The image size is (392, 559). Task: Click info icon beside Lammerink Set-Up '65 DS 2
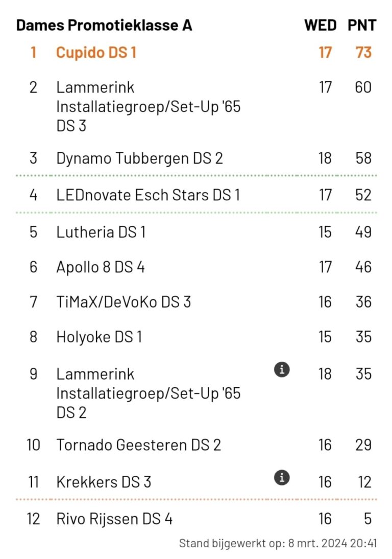pos(282,370)
